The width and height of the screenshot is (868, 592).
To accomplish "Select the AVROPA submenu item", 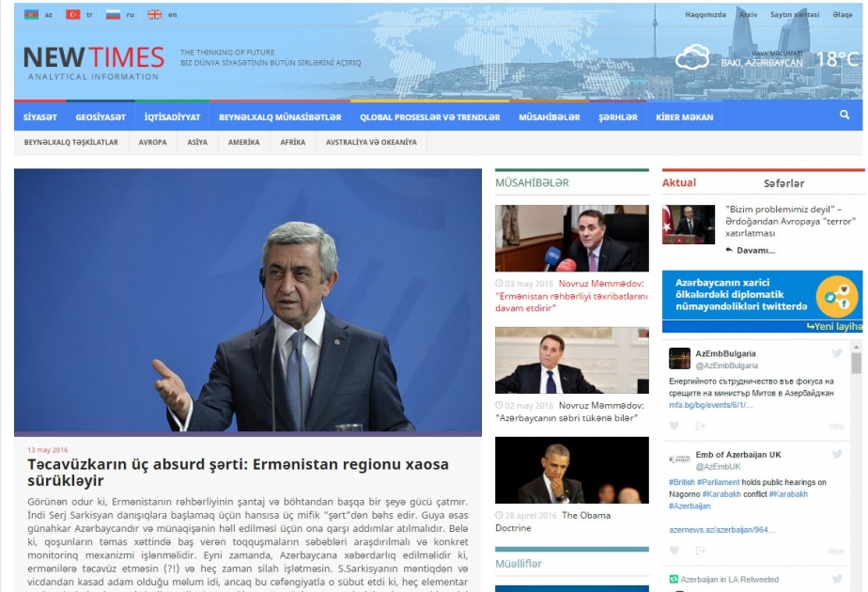I will (153, 142).
